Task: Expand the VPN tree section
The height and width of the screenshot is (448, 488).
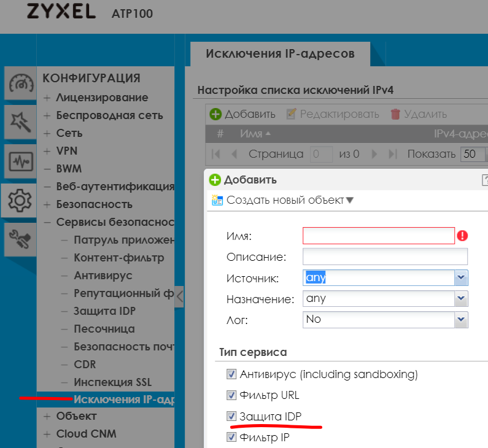Action: (47, 151)
